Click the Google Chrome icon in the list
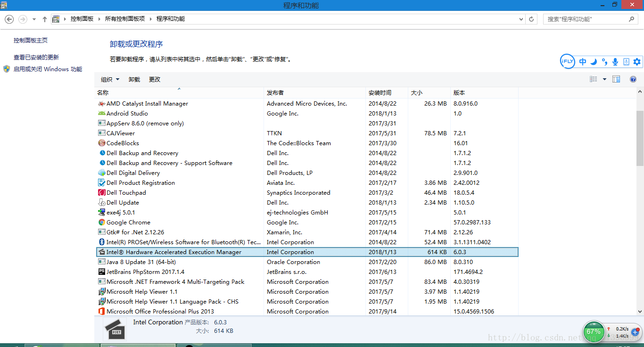 point(101,223)
